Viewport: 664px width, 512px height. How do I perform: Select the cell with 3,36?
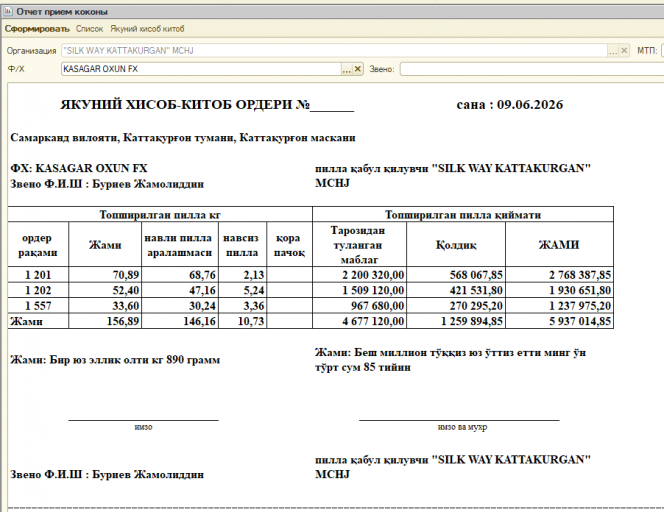[x=243, y=305]
